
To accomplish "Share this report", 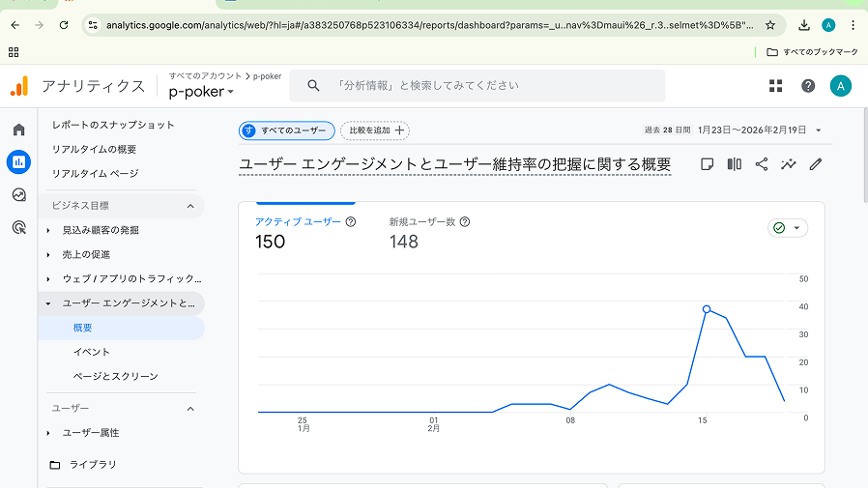I will click(761, 164).
